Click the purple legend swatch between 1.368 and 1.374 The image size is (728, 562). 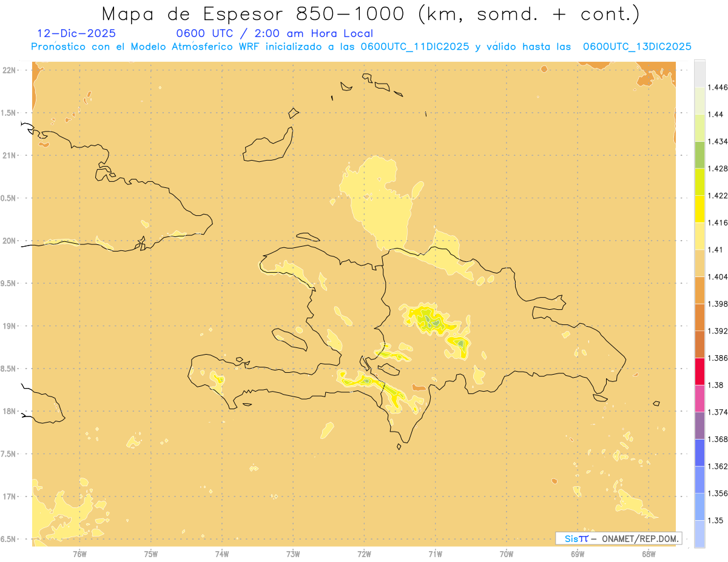(x=699, y=425)
